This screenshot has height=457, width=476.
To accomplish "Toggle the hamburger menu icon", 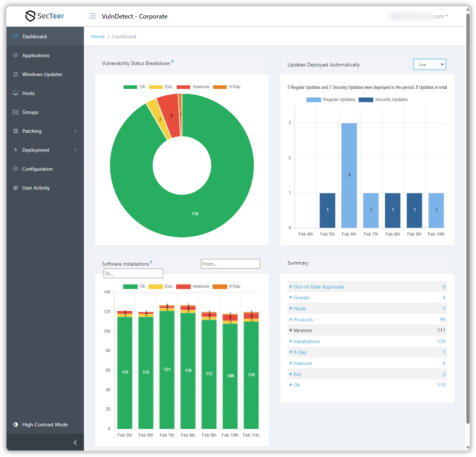I will pos(93,16).
